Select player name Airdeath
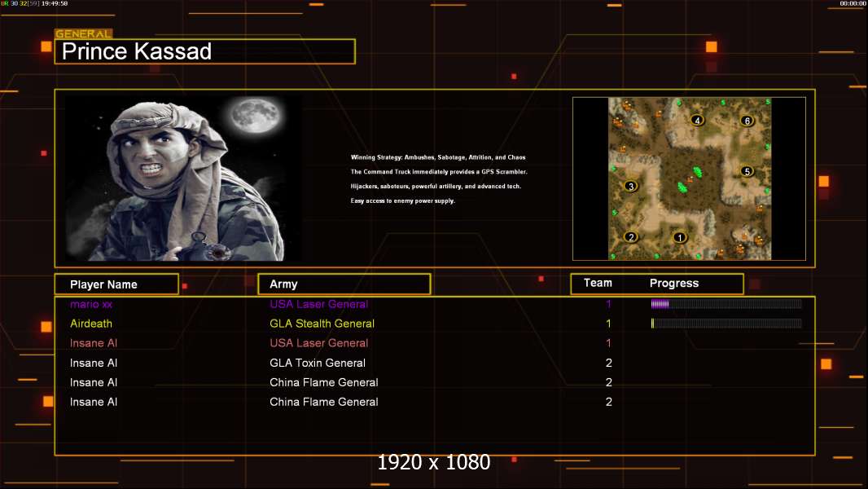 click(91, 324)
